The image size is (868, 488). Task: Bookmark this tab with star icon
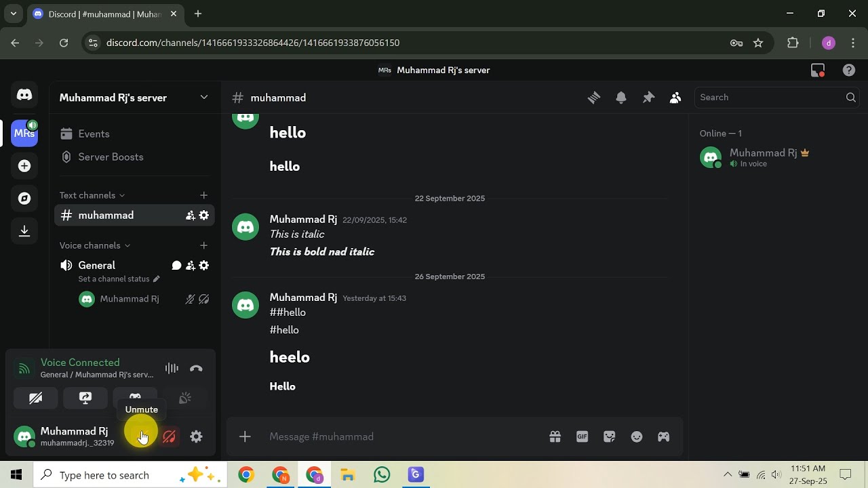758,43
